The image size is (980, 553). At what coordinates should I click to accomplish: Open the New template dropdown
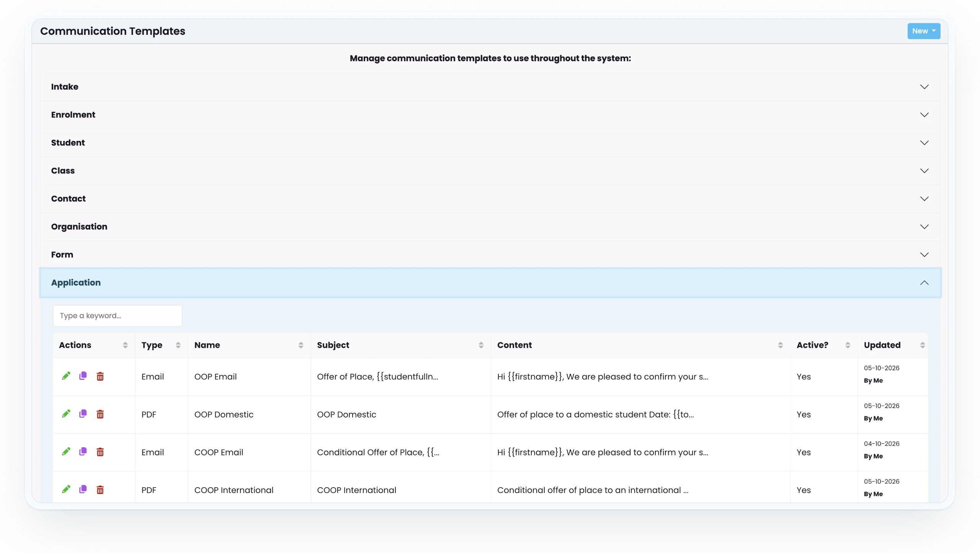point(924,31)
